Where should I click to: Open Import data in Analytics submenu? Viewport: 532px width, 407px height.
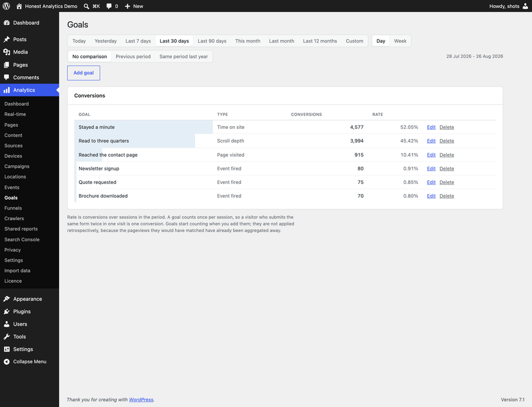point(17,270)
